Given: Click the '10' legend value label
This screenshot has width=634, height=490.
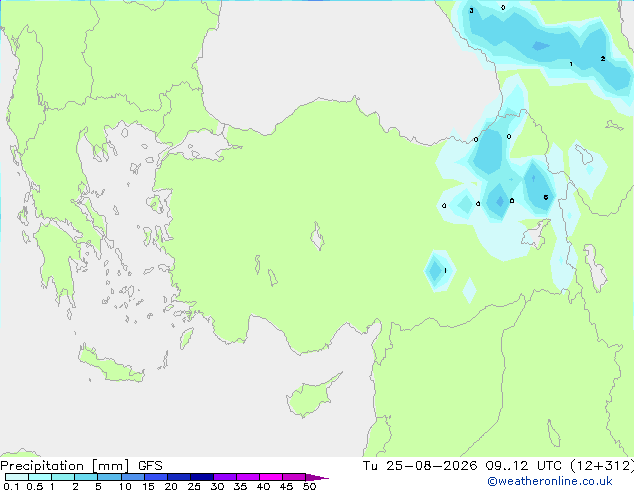Looking at the screenshot, I should click(x=125, y=486).
